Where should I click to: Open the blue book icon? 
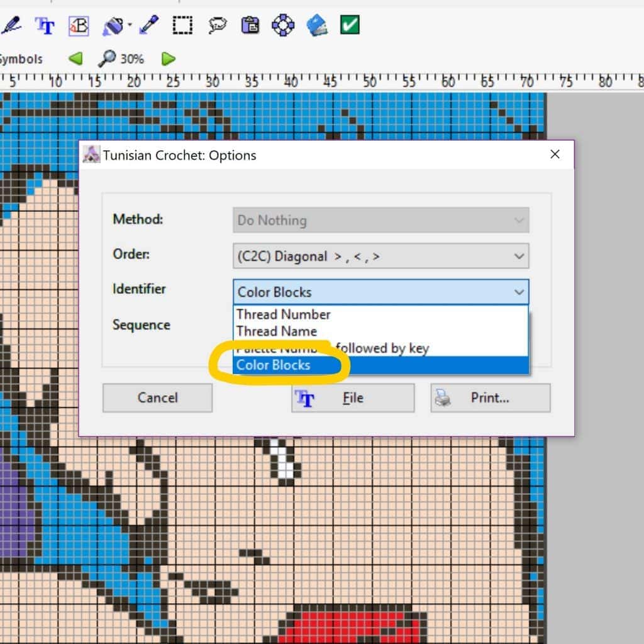317,25
